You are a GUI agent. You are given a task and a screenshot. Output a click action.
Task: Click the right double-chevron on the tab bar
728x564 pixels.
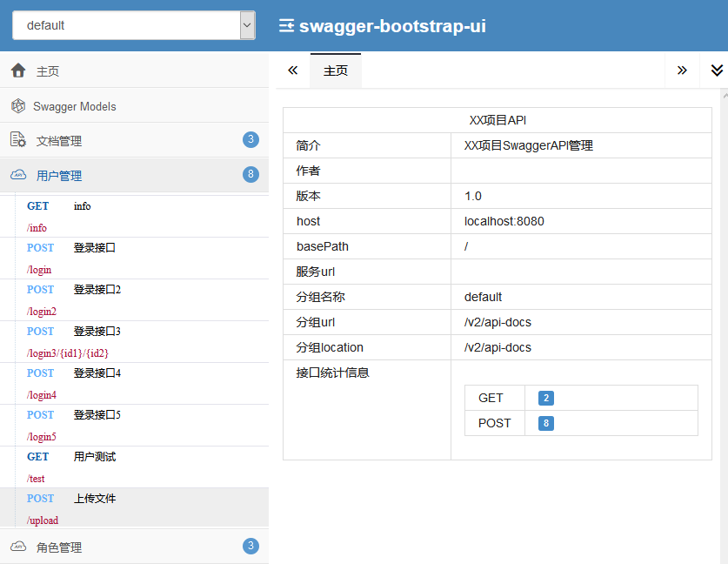click(684, 70)
